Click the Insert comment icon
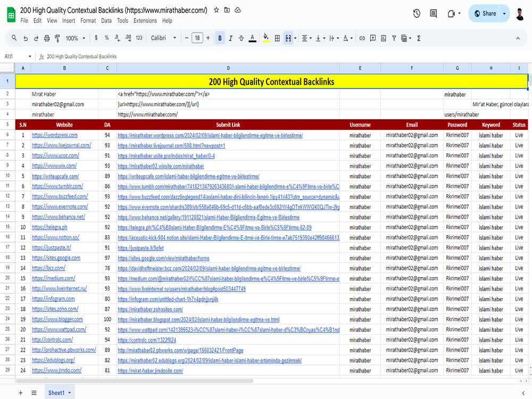The width and height of the screenshot is (532, 399). pos(373,38)
